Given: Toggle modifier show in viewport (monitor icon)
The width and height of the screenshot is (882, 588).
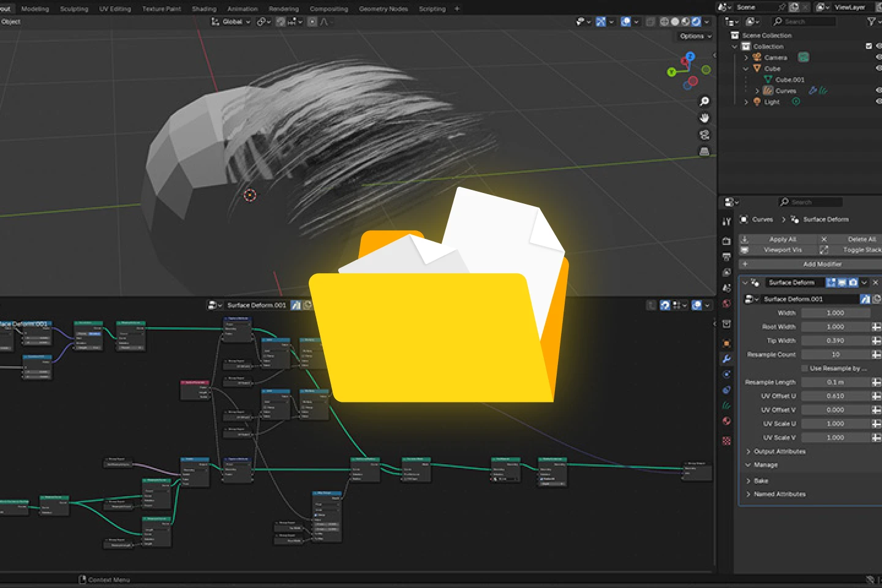Looking at the screenshot, I should tap(842, 282).
